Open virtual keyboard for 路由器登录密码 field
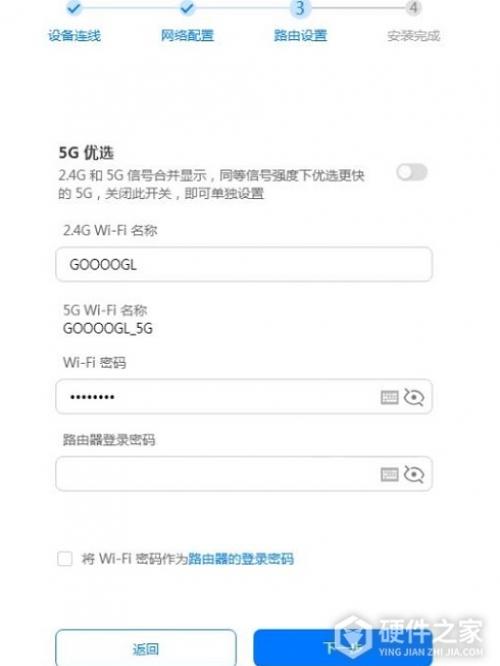Screen dimensions: 500x666 coord(389,474)
